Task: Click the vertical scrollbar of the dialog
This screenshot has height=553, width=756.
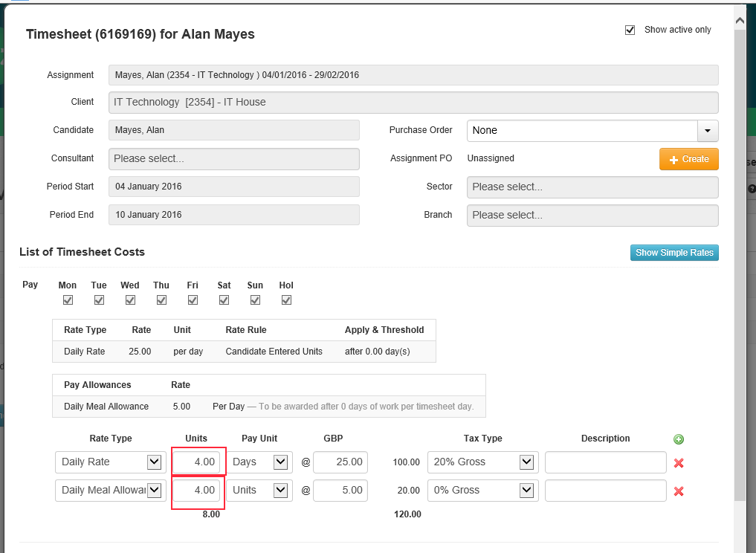Action: tap(740, 265)
